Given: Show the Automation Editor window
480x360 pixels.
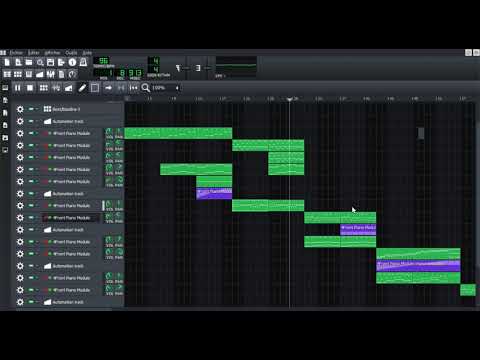Looking at the screenshot, I should pyautogui.click(x=40, y=74).
